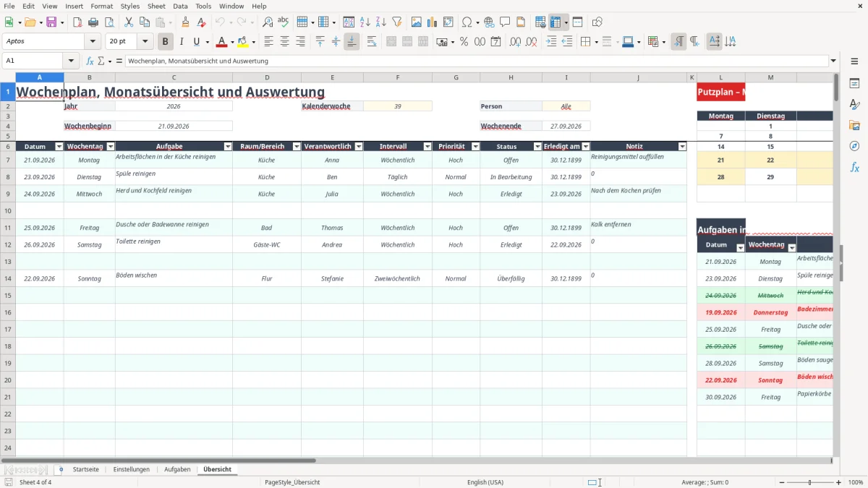Click the font color red swatch
Viewport: 868px width, 488px height.
pos(222,42)
